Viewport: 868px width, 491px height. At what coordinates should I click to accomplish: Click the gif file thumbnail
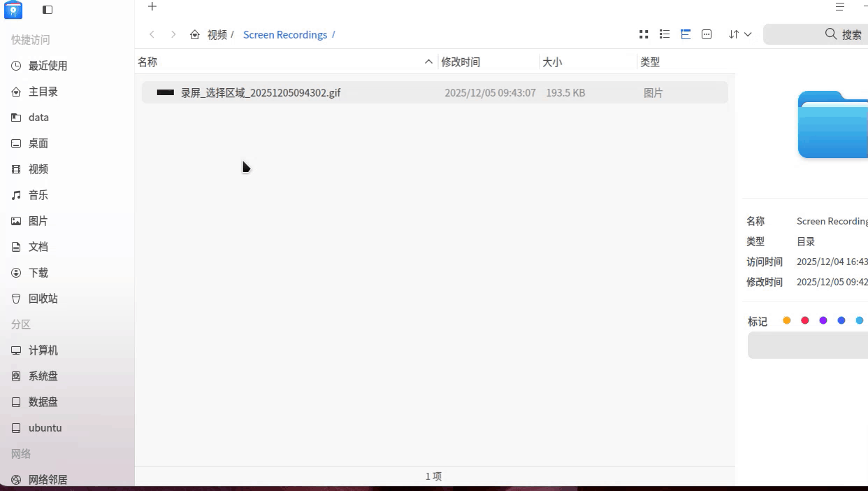click(166, 92)
